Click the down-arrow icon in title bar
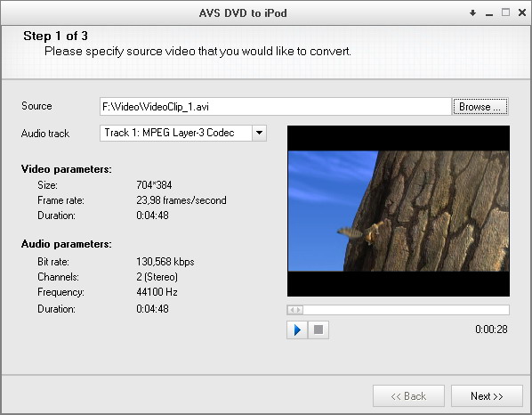This screenshot has width=532, height=415. (x=472, y=13)
